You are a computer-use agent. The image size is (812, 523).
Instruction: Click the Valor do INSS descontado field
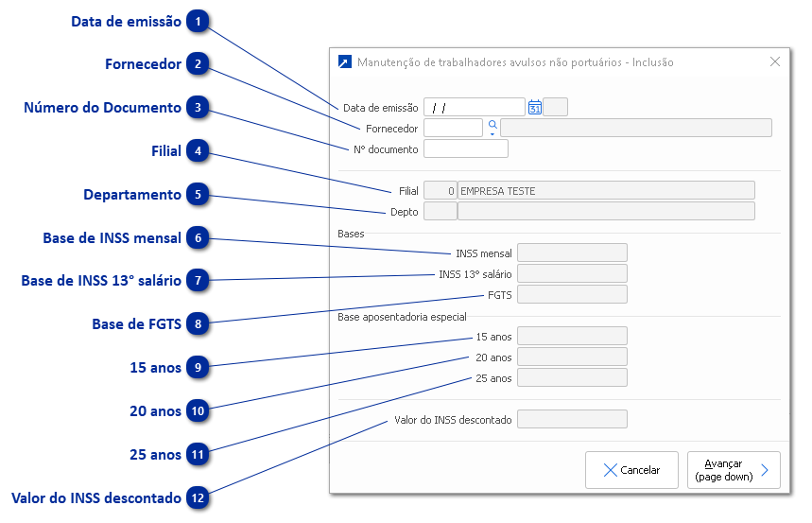point(572,419)
